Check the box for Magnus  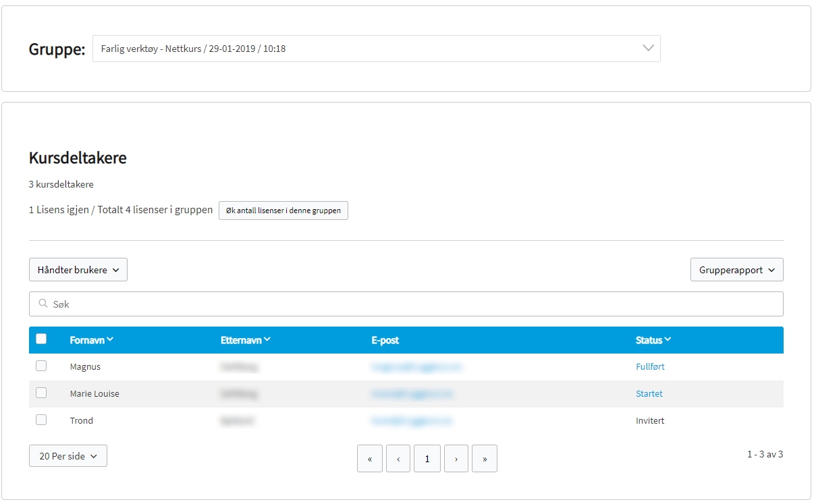pos(41,366)
